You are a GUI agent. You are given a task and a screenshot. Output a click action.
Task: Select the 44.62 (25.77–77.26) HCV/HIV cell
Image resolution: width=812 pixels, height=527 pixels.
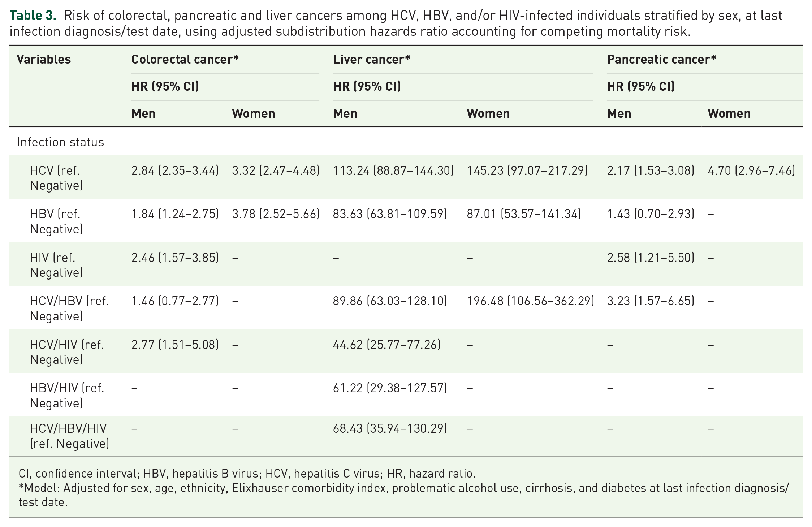tap(386, 345)
